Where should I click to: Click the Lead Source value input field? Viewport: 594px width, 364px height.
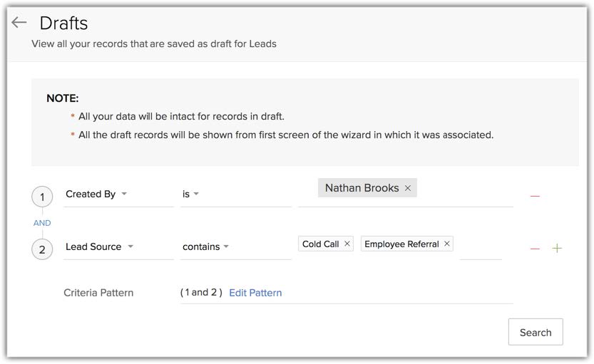pyautogui.click(x=480, y=246)
